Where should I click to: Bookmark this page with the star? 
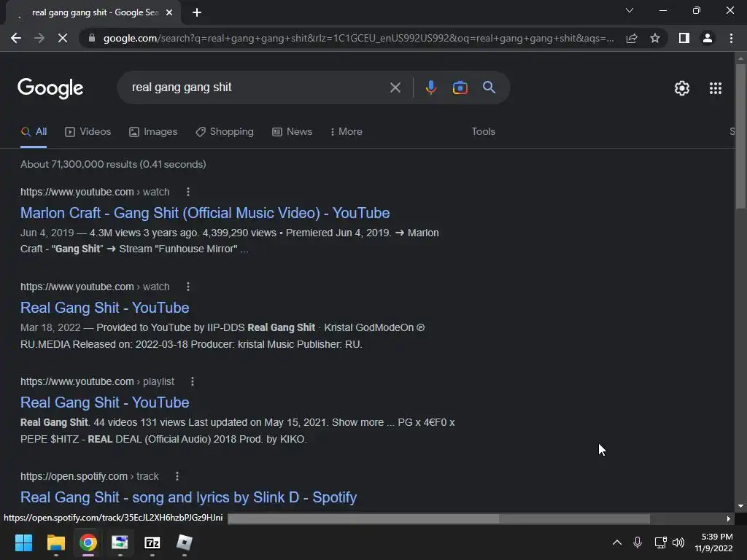[655, 38]
